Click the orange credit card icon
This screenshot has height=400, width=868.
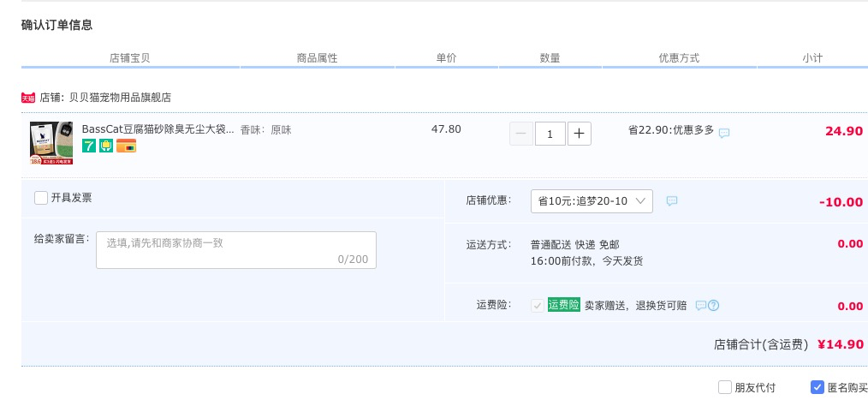coord(126,146)
